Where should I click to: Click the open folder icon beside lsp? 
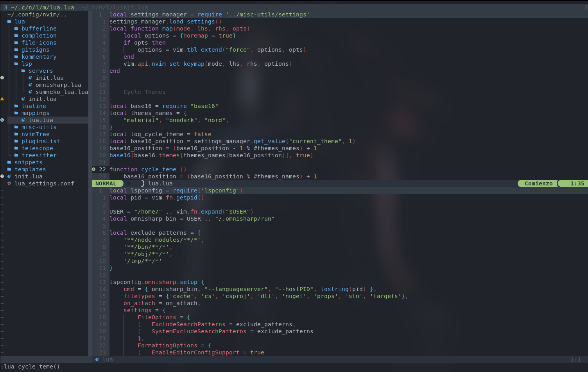click(16, 64)
